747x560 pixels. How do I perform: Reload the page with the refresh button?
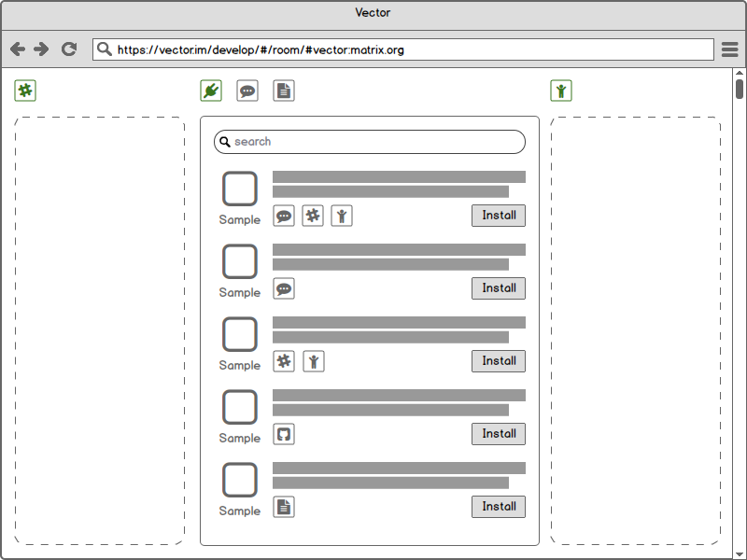[69, 49]
